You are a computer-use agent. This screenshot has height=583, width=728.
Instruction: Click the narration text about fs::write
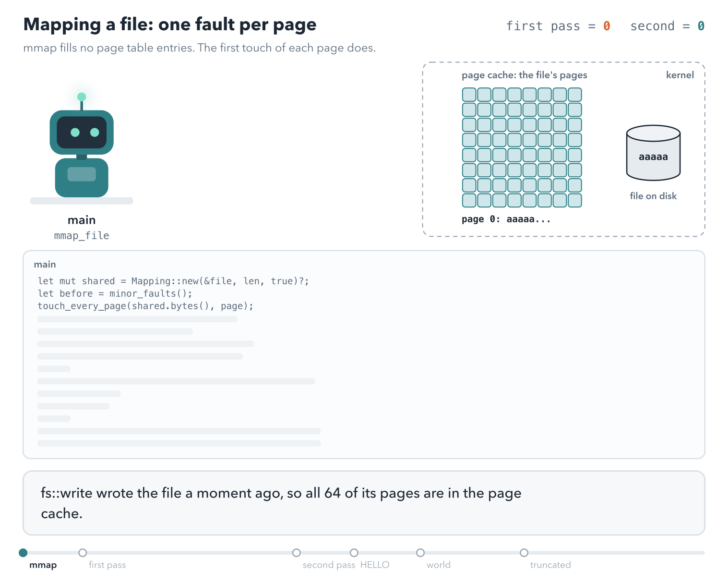281,503
